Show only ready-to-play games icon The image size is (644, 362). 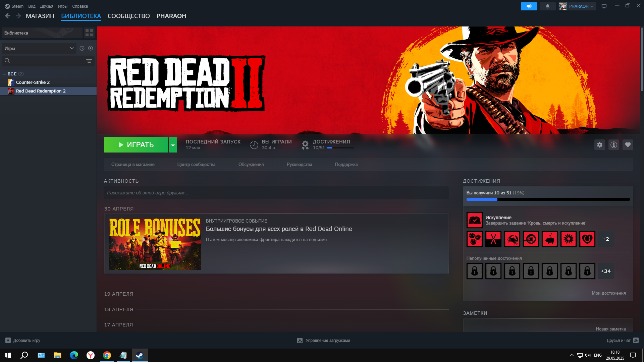click(91, 48)
